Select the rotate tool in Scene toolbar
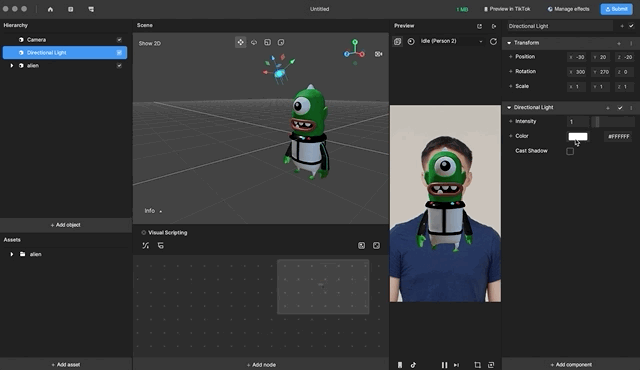Viewport: 640px width, 370px height. [254, 42]
